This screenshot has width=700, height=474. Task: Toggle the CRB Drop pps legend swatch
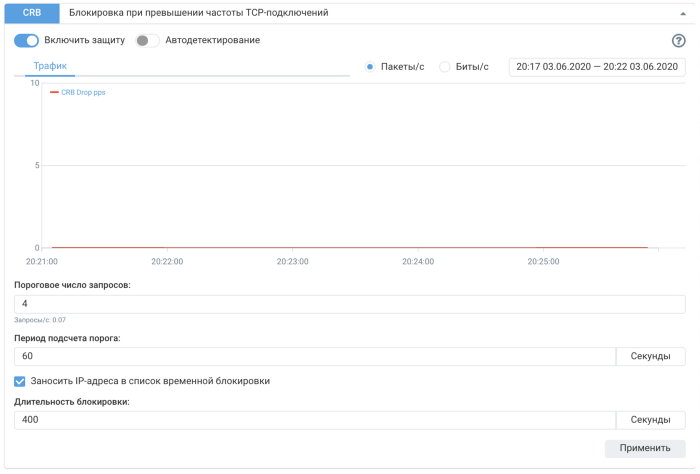pyautogui.click(x=55, y=92)
